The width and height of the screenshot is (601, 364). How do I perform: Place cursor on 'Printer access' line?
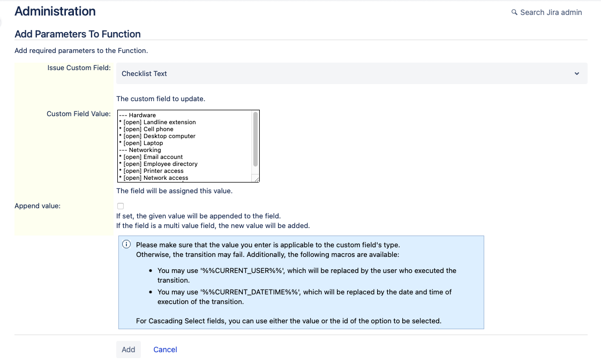pyautogui.click(x=163, y=171)
